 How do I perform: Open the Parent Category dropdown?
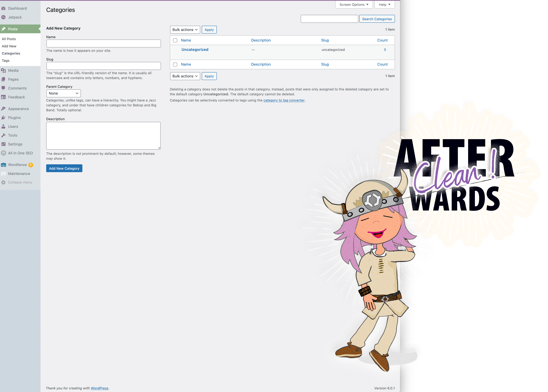tap(64, 93)
